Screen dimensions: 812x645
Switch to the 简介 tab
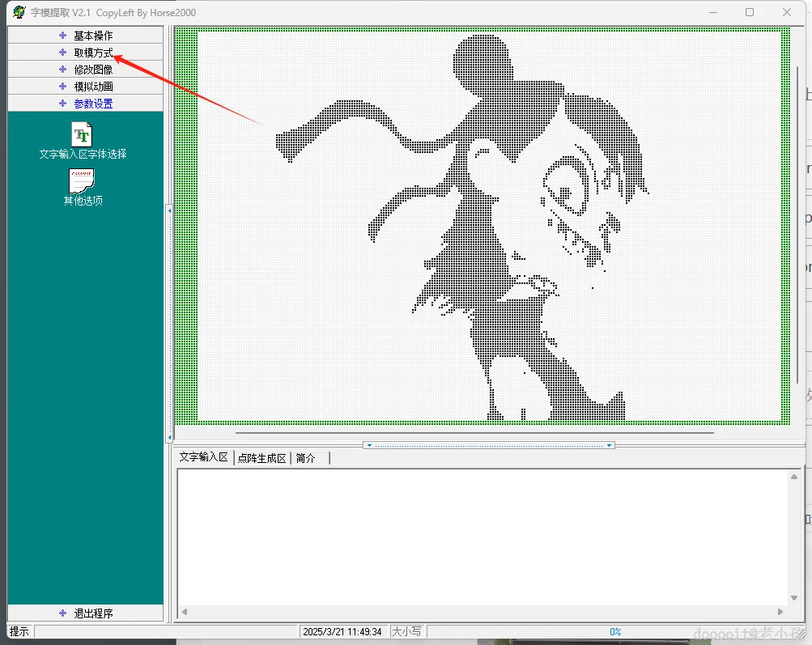pos(305,458)
